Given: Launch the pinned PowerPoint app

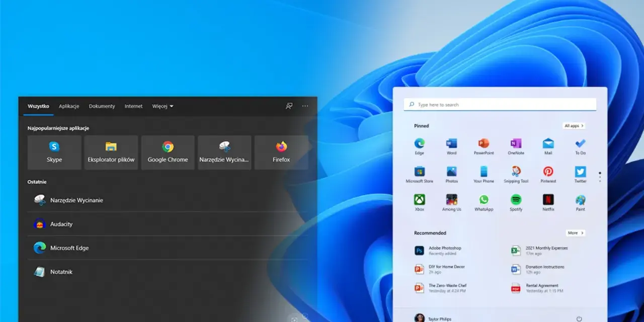Looking at the screenshot, I should pyautogui.click(x=484, y=146).
